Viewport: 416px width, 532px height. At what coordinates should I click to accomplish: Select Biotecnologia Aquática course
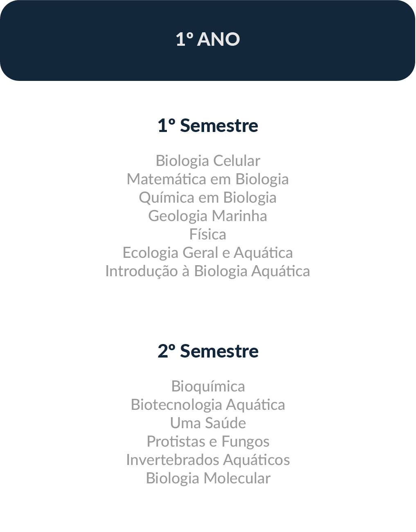click(208, 405)
